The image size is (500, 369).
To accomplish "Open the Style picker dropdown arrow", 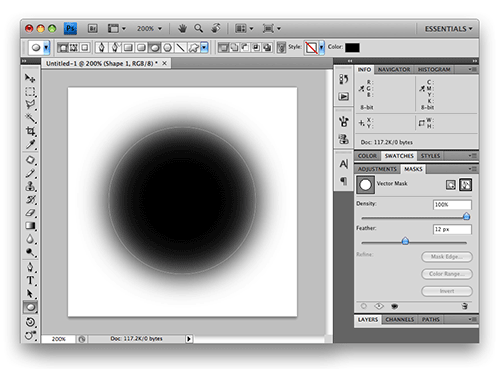I will (321, 48).
